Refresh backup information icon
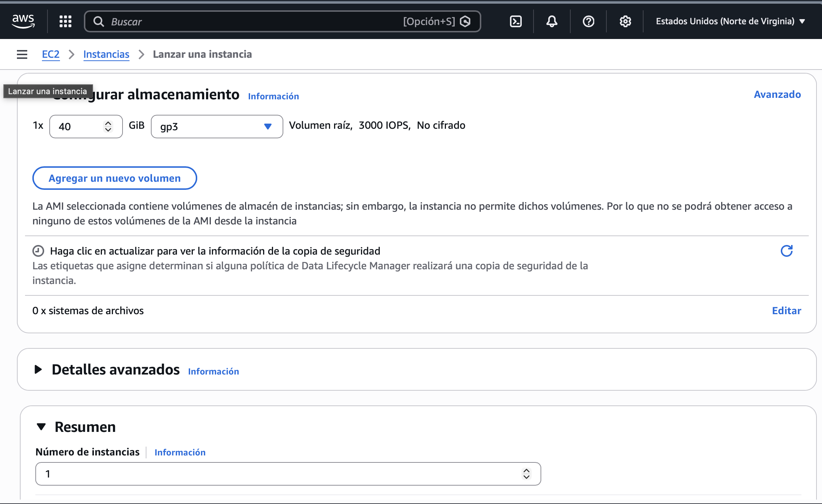This screenshot has width=822, height=504. pyautogui.click(x=786, y=251)
